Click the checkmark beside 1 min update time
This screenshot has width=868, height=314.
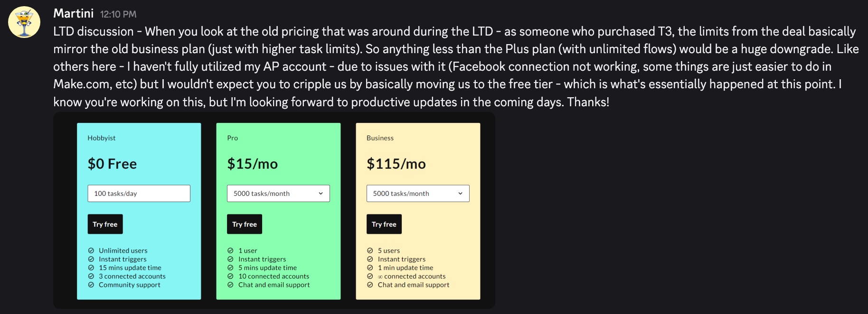pyautogui.click(x=370, y=268)
